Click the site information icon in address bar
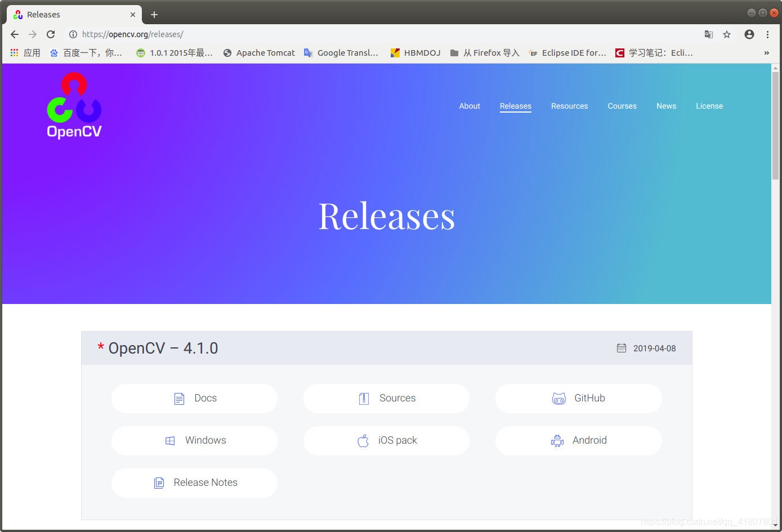Image resolution: width=782 pixels, height=532 pixels. pos(73,34)
